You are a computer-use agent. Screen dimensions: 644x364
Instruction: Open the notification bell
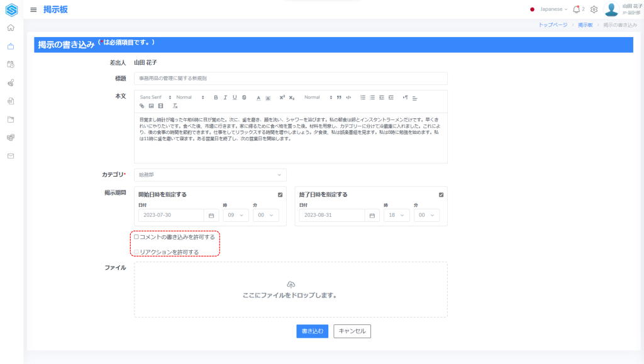(576, 9)
